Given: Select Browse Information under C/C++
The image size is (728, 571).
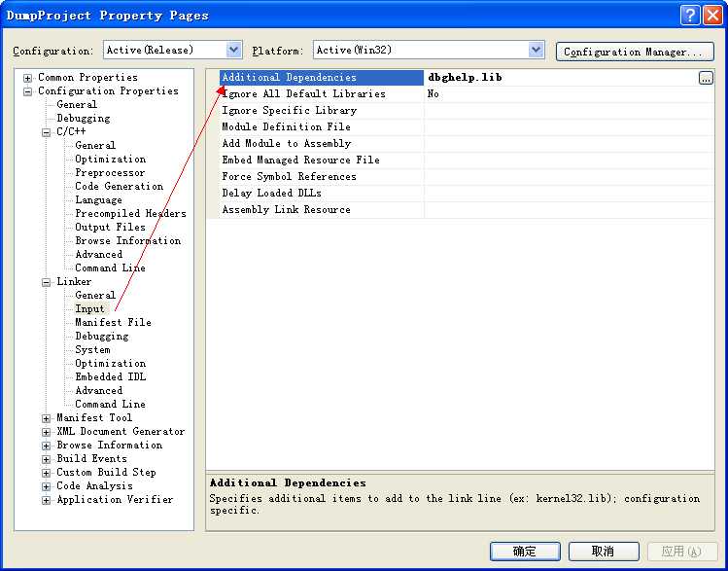Looking at the screenshot, I should point(128,240).
